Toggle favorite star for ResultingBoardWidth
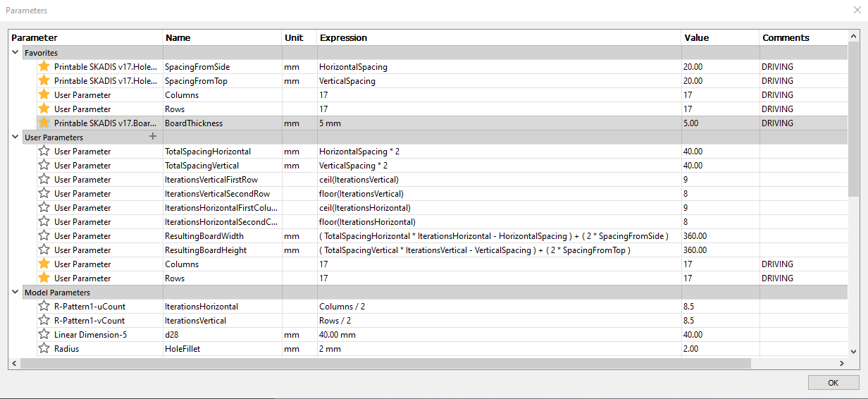The height and width of the screenshot is (399, 868). click(x=44, y=235)
